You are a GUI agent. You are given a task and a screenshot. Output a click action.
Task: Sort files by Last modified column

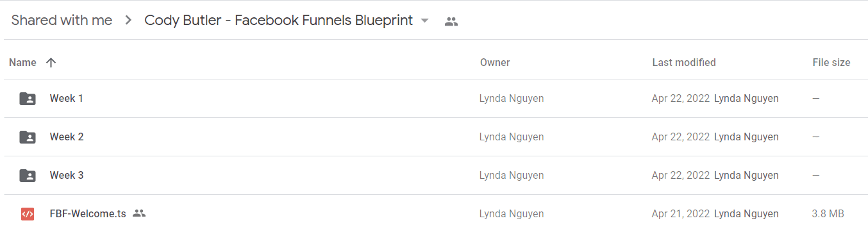pos(684,62)
